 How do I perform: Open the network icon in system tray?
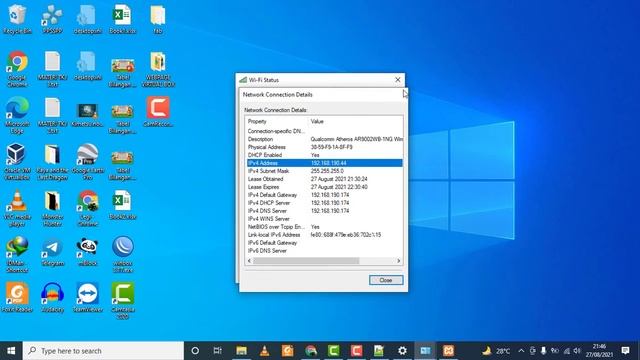tap(567, 351)
